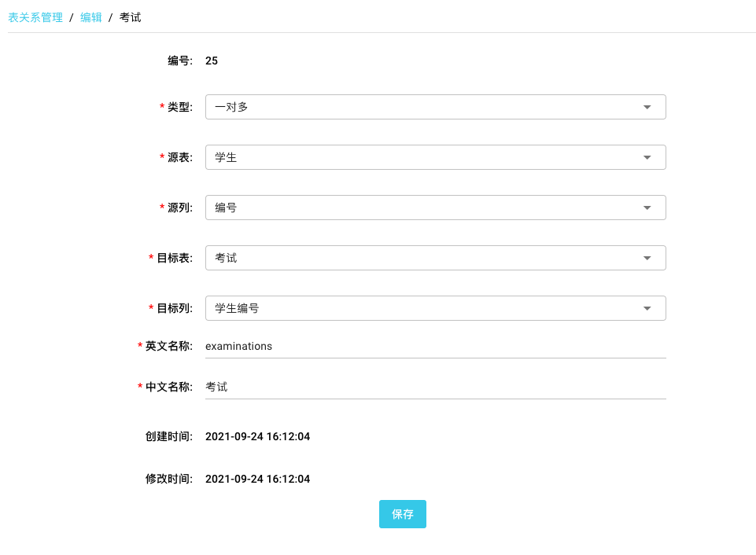Go to the 编辑 breadcrumb link
Screen dimensions: 756x555
[x=90, y=17]
